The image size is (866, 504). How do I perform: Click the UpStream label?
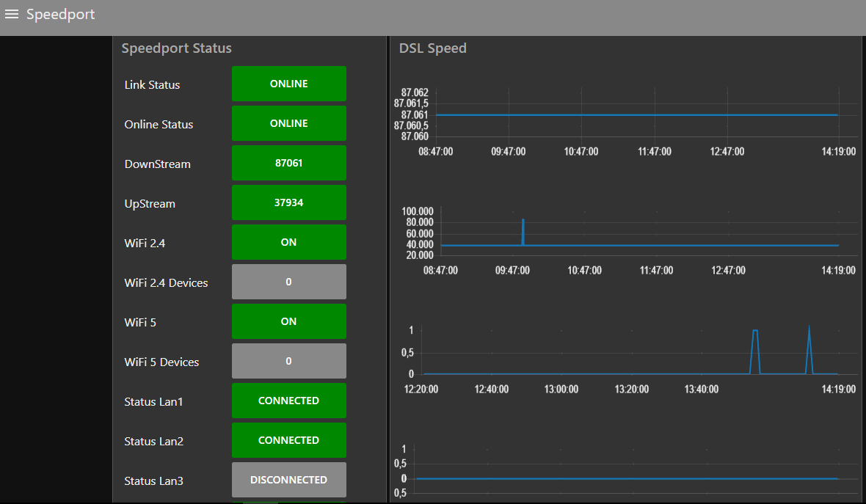[150, 204]
